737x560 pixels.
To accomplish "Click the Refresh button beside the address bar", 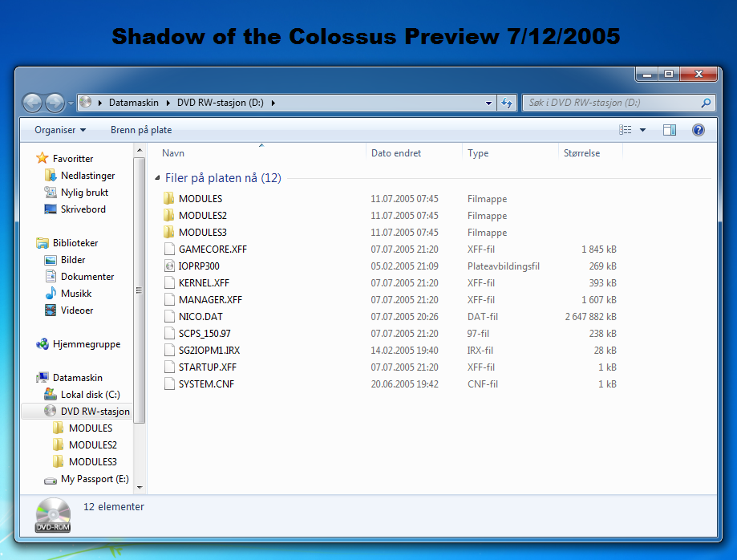I will pos(507,103).
